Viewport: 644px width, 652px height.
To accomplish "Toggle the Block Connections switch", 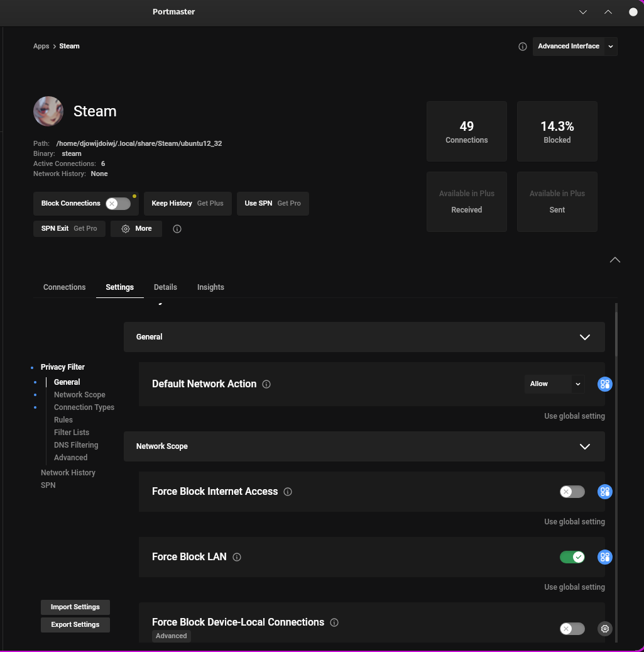I will coord(118,204).
